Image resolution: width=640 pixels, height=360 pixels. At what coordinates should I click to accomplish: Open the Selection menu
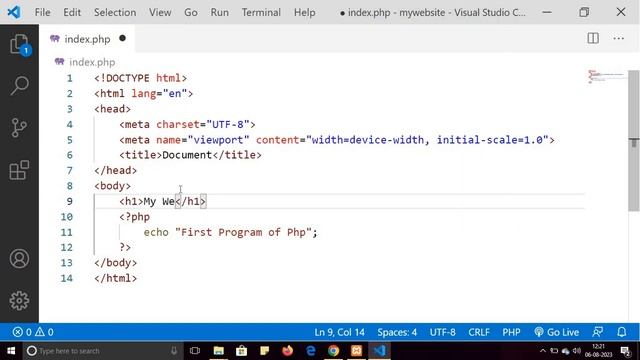[115, 12]
